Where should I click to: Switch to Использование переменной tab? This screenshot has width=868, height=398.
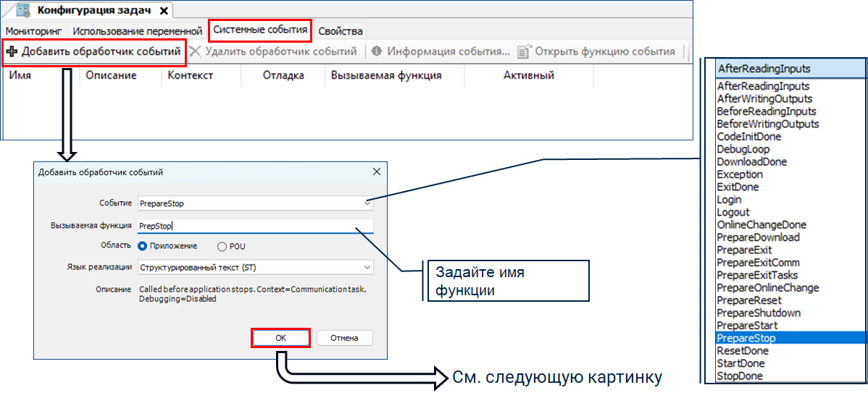pyautogui.click(x=137, y=31)
